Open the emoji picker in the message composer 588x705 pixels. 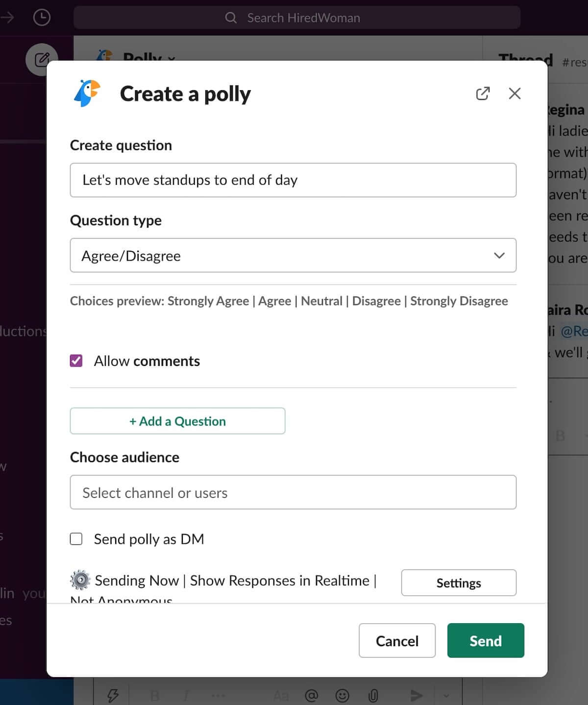[342, 694]
